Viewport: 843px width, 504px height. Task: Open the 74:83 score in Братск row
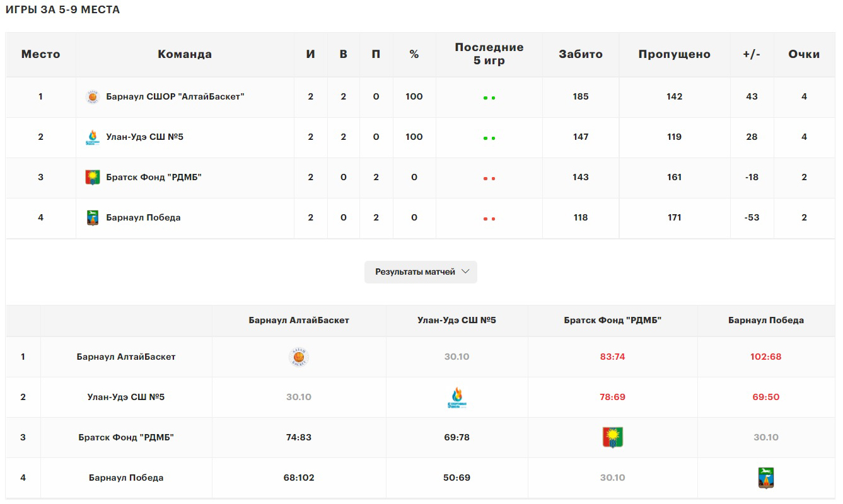(x=299, y=437)
